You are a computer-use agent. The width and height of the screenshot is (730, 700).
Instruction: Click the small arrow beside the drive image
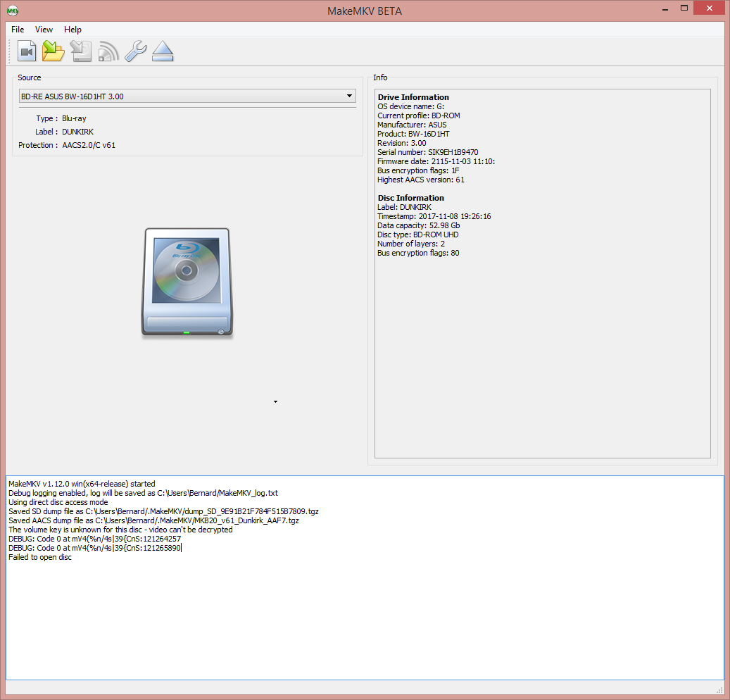point(276,401)
